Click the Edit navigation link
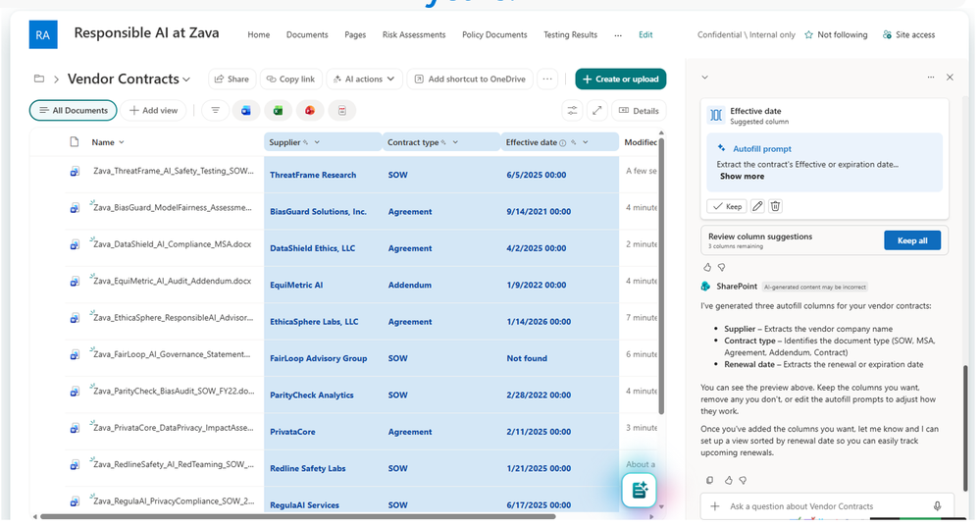The width and height of the screenshot is (980, 527). pos(645,35)
